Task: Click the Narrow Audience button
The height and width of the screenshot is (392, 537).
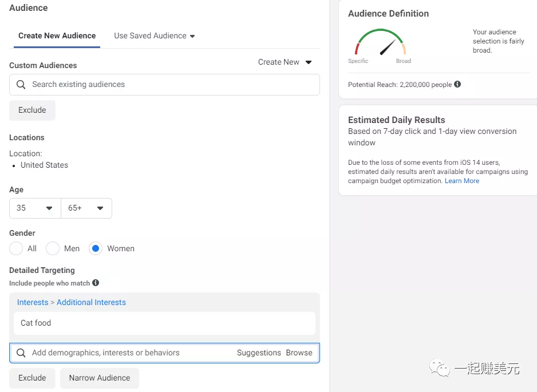Action: click(x=100, y=378)
